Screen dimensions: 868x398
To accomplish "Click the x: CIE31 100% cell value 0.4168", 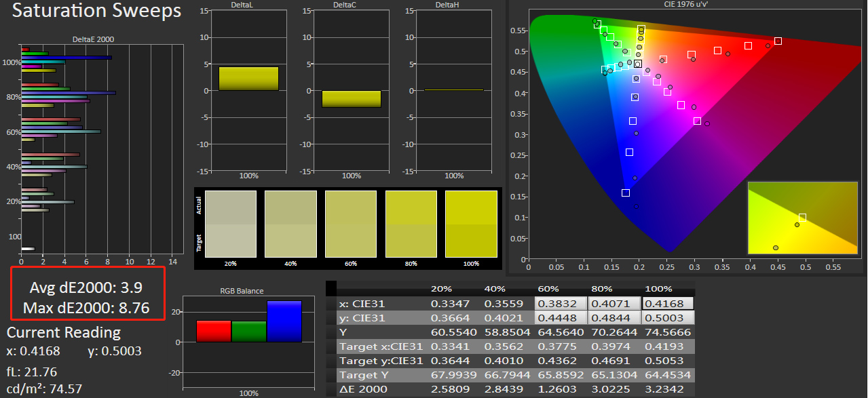I will pyautogui.click(x=668, y=303).
